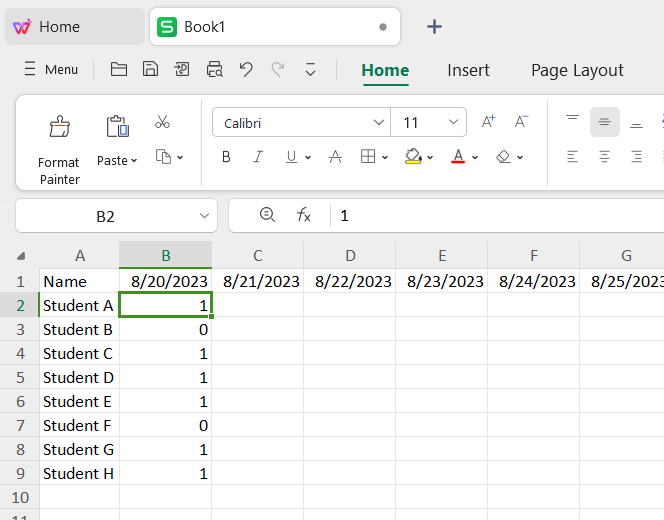Apply cell Borders icon
This screenshot has height=520, width=664.
[368, 157]
